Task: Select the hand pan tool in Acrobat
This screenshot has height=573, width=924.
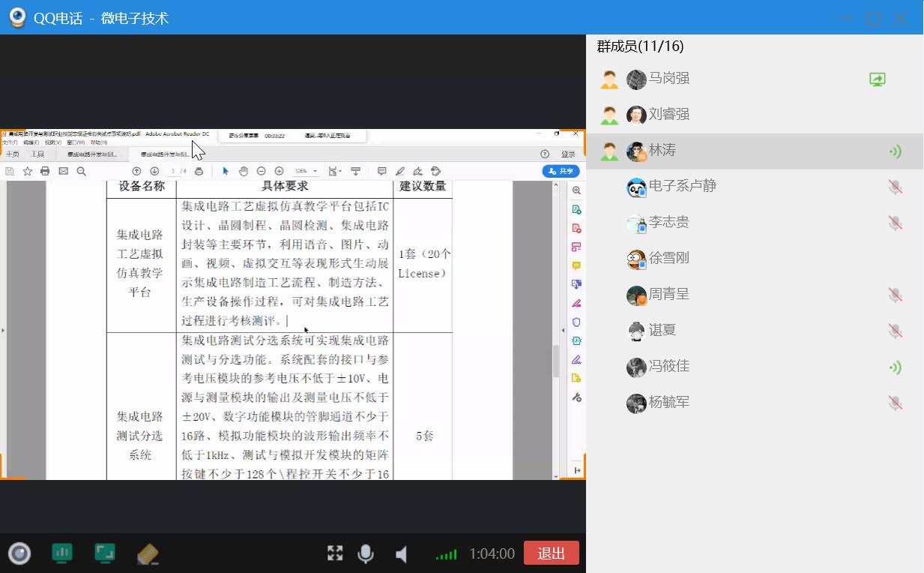Action: (x=244, y=171)
